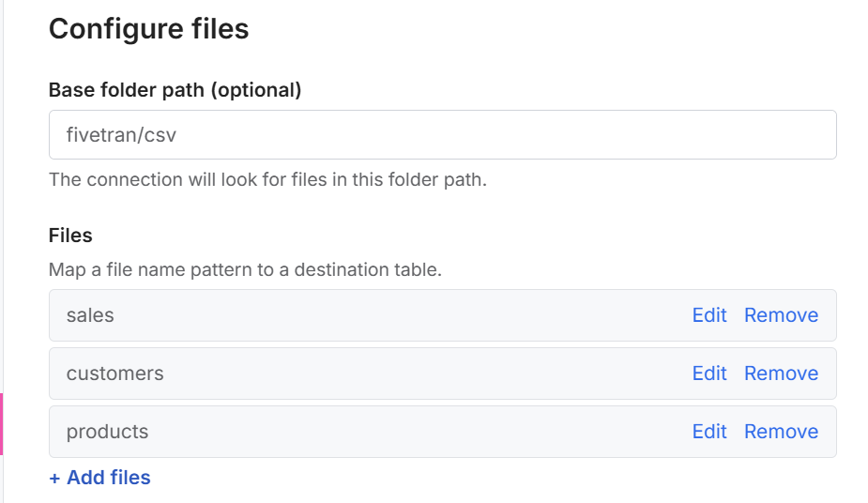Click the file name pattern description text
868x503 pixels.
(244, 270)
